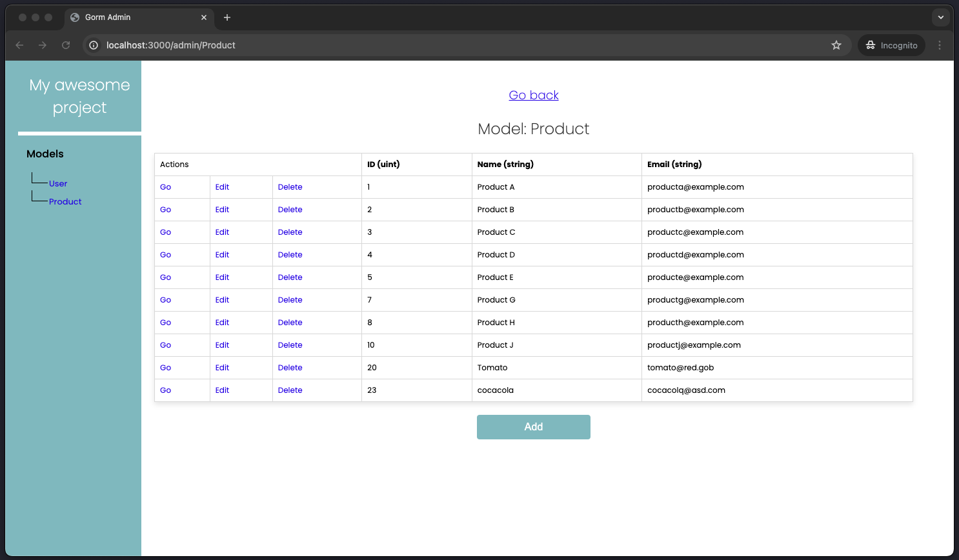Open the User model in sidebar
The image size is (959, 560).
tap(58, 184)
